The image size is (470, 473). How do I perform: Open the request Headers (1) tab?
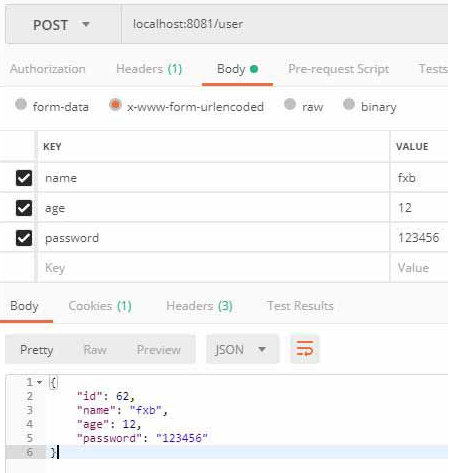pyautogui.click(x=149, y=69)
